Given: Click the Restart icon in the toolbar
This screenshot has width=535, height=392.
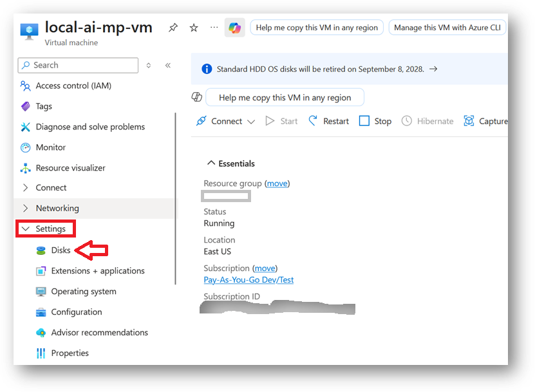Looking at the screenshot, I should coord(312,121).
